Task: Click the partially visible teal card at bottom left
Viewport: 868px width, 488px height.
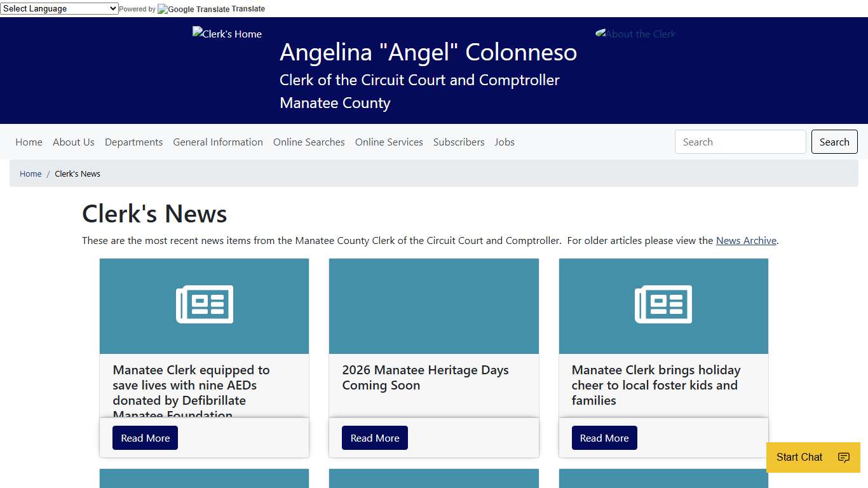Action: point(204,480)
